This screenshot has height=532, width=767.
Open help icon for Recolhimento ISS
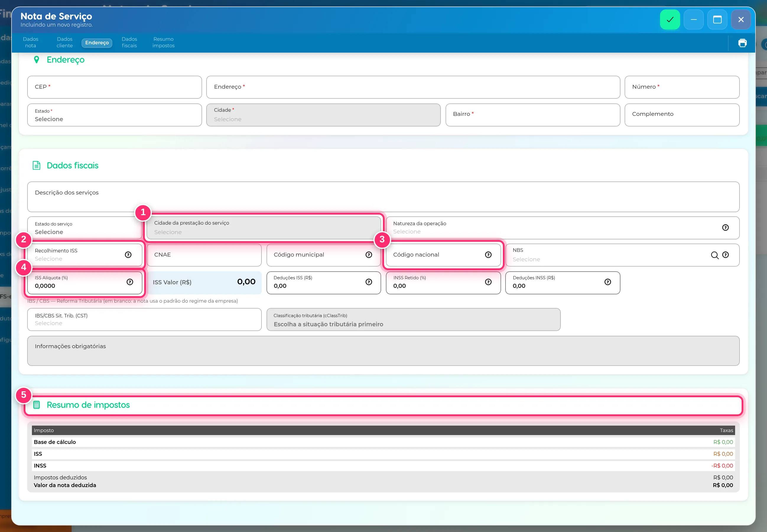(128, 255)
